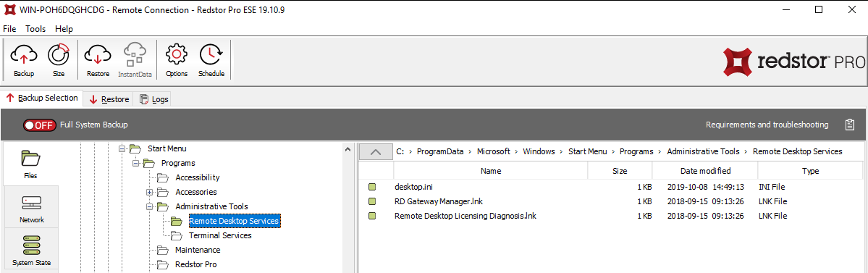This screenshot has width=868, height=273.
Task: Open Requirements and troubleshooting link
Action: pyautogui.click(x=767, y=125)
